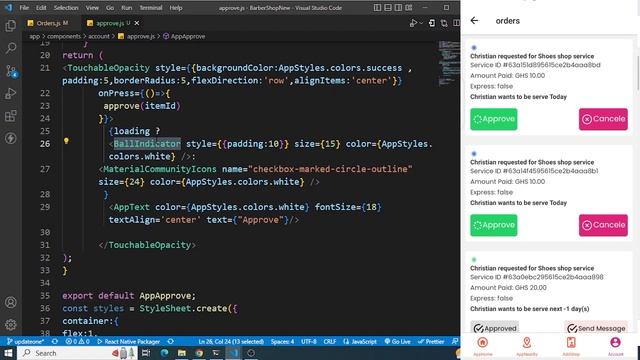Click the synchronize changes icon in status bar
Screen dimensions: 640x360
[55, 342]
